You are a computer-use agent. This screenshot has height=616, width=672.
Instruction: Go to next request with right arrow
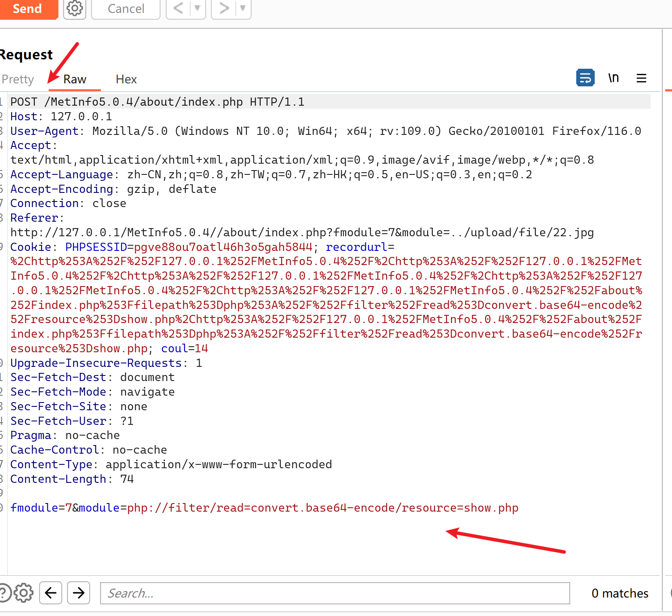point(224,9)
